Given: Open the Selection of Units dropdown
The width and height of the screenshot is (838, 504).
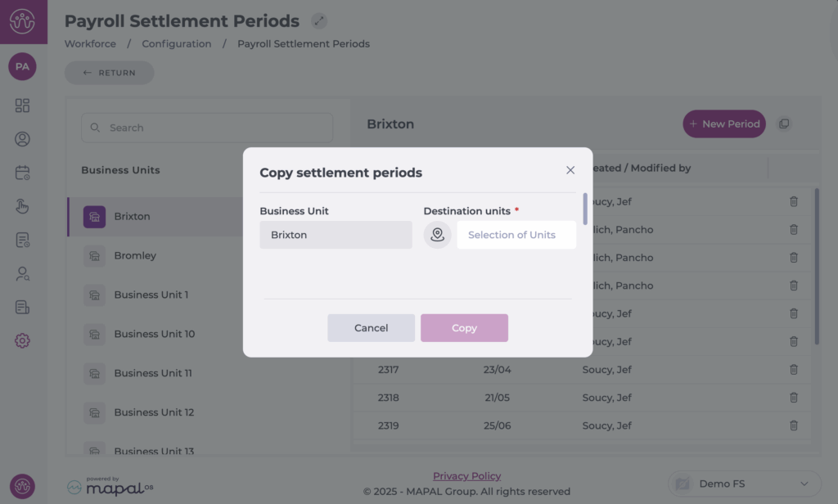Looking at the screenshot, I should (x=516, y=235).
